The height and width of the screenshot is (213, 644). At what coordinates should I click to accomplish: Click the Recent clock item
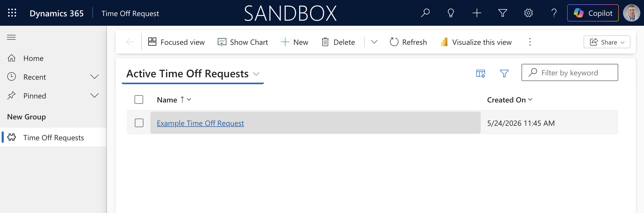pos(35,77)
